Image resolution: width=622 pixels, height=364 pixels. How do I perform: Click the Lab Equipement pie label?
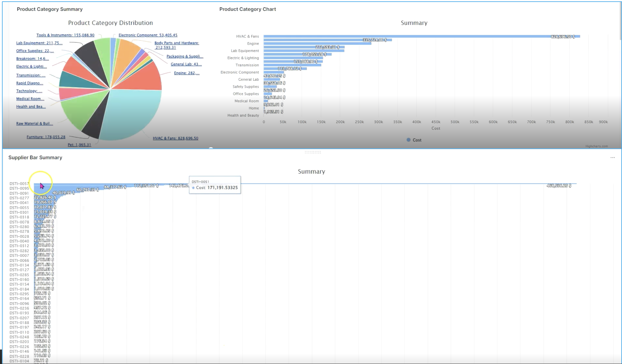[x=39, y=43]
